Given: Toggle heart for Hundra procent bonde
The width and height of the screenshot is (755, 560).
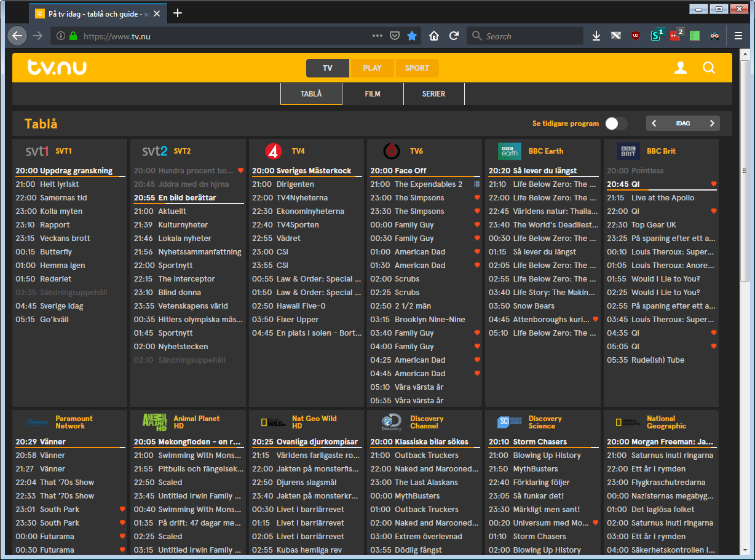Looking at the screenshot, I should (x=240, y=171).
